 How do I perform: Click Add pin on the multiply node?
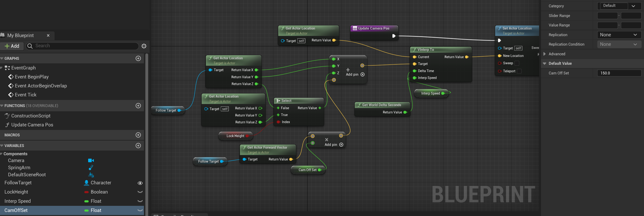[341, 144]
